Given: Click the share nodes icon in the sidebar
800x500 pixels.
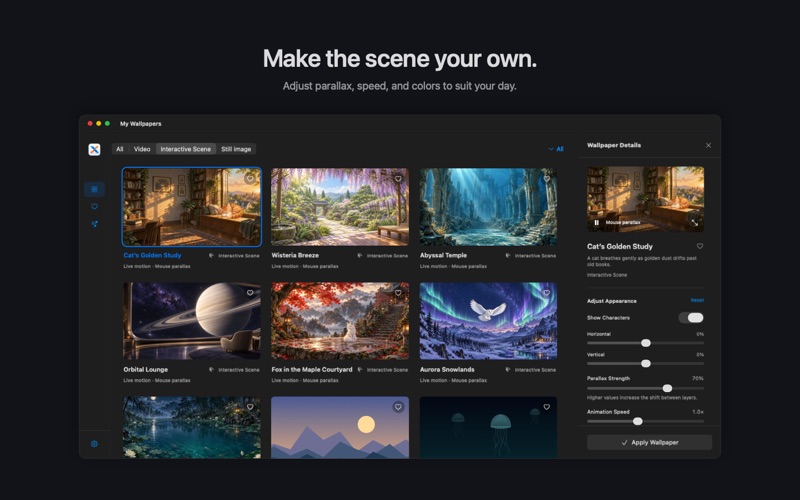Looking at the screenshot, I should pyautogui.click(x=94, y=224).
